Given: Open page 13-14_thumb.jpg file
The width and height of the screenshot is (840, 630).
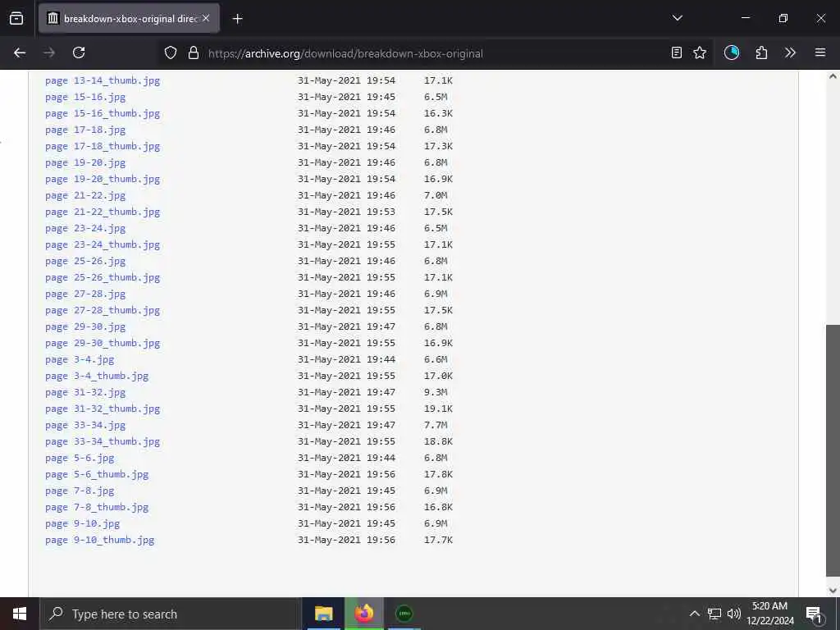Looking at the screenshot, I should 103,80.
